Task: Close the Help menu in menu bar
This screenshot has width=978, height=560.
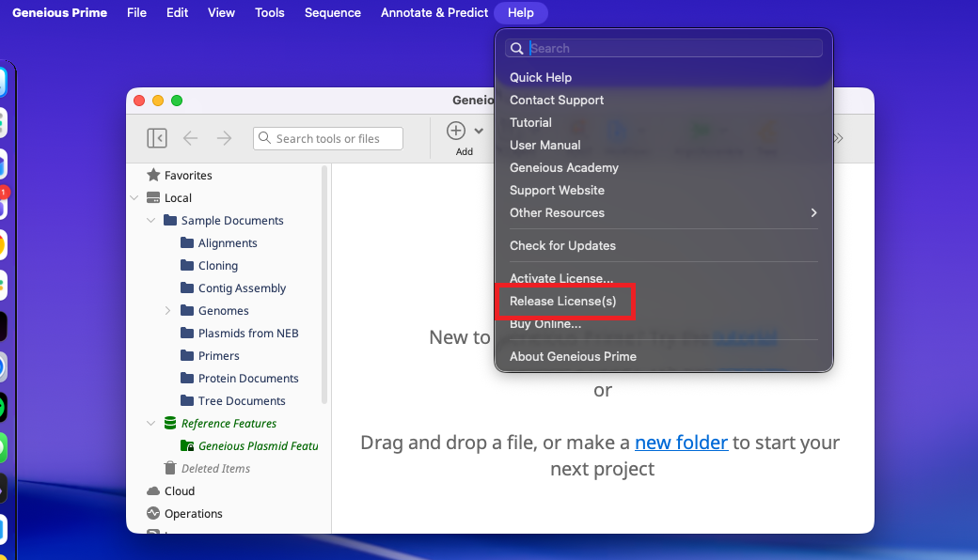Action: pyautogui.click(x=521, y=12)
